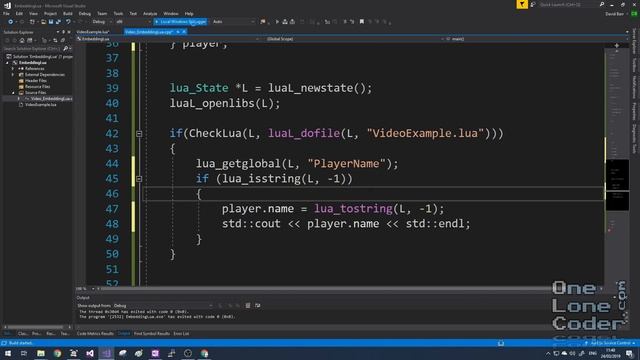The image size is (640, 360).
Task: Open the x86 platform dropdown
Action: pos(133,22)
